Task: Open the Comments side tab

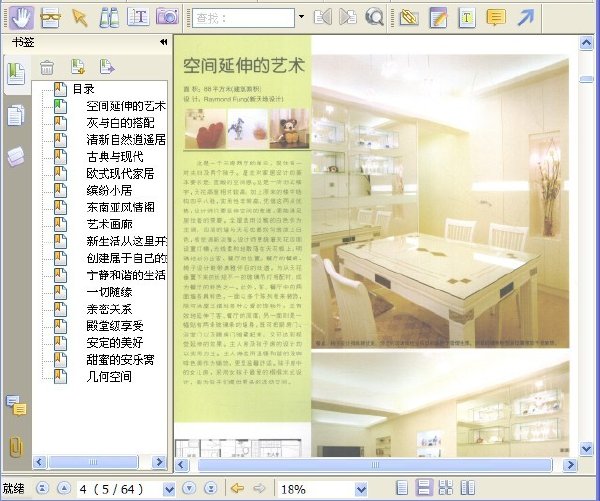Action: pyautogui.click(x=16, y=406)
